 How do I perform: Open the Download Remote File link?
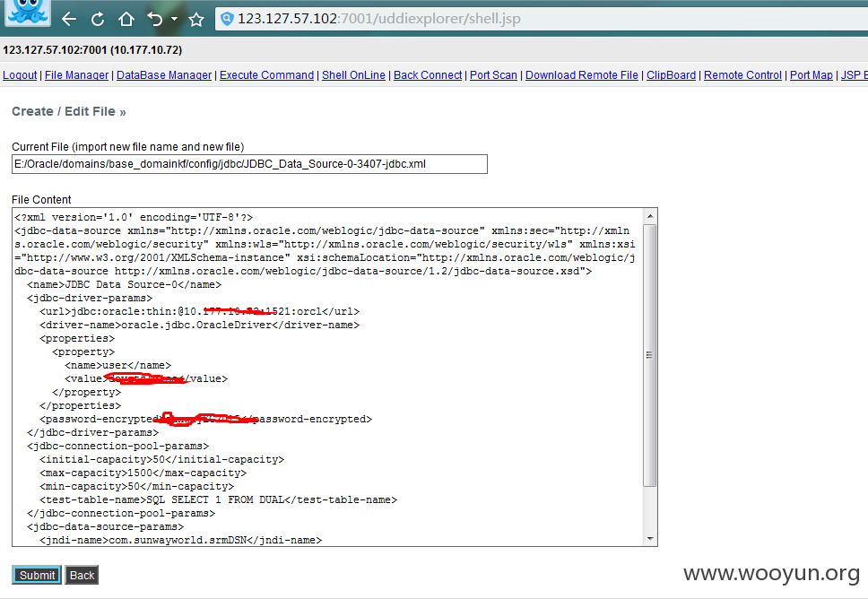click(582, 75)
